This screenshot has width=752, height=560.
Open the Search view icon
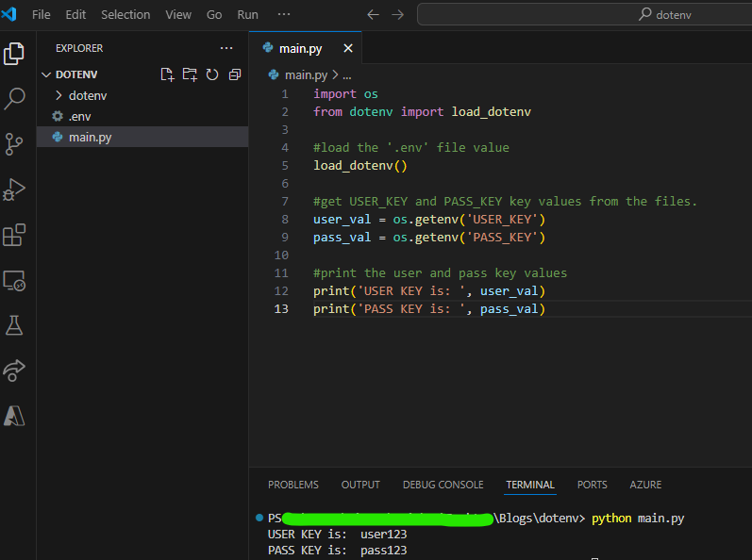point(14,98)
